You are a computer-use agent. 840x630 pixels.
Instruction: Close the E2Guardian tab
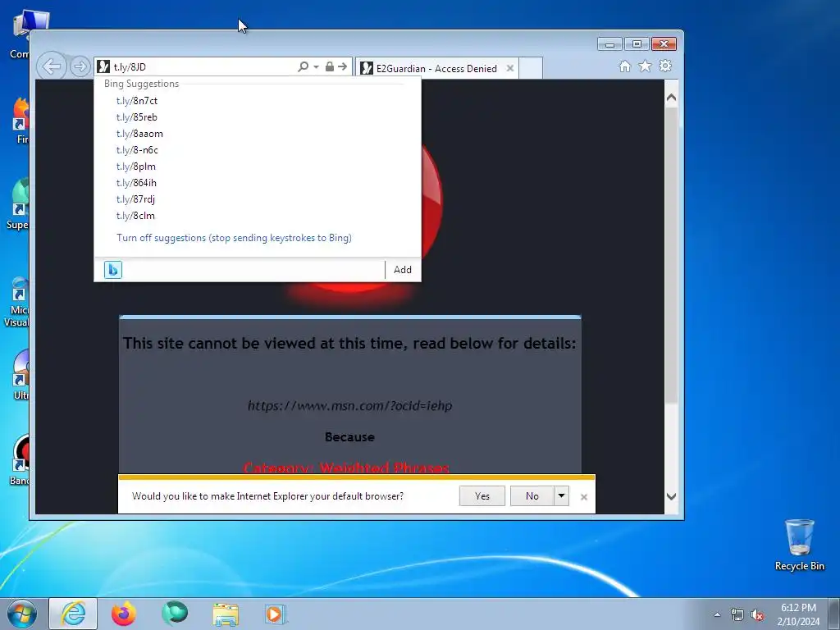pyautogui.click(x=510, y=68)
